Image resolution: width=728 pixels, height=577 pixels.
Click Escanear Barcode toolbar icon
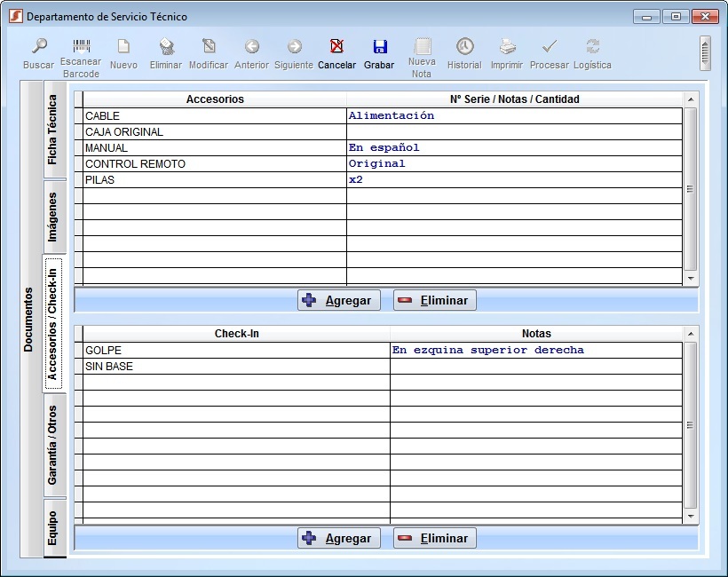(82, 46)
